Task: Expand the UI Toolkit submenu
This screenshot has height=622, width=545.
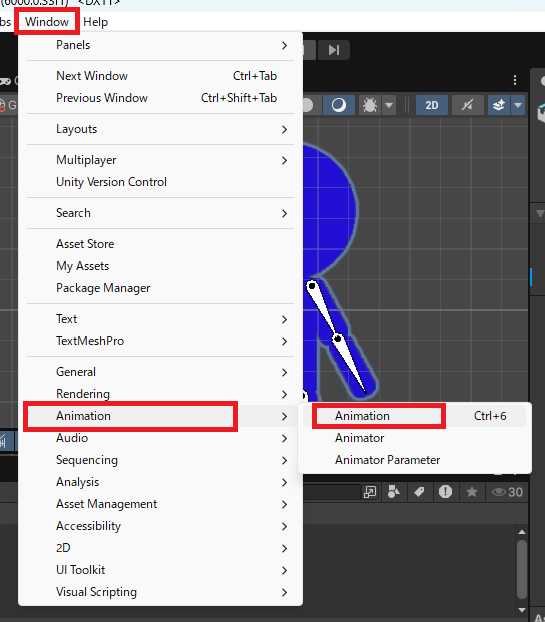Action: pos(160,570)
